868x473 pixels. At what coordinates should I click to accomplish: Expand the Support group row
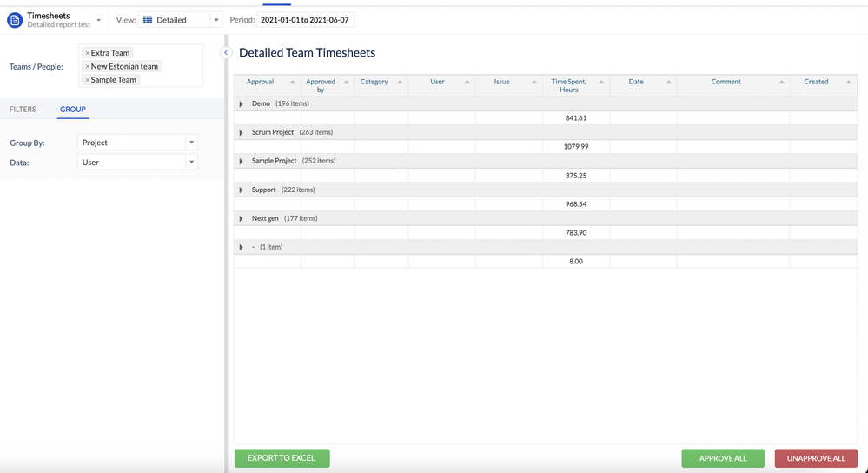click(x=241, y=190)
